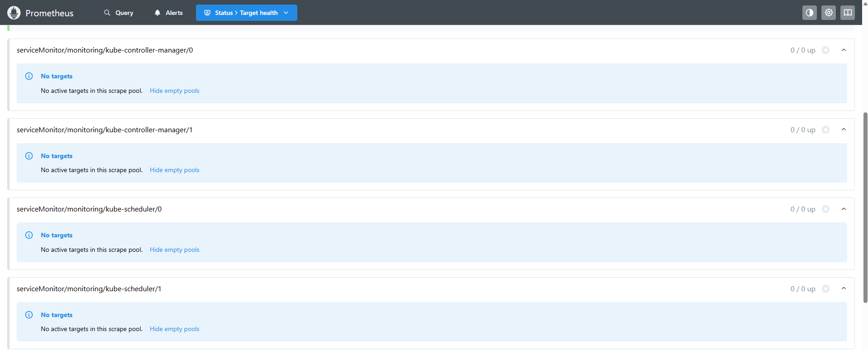Collapse kube-scheduler/0 pool chevron
The height and width of the screenshot is (351, 868).
click(x=844, y=209)
